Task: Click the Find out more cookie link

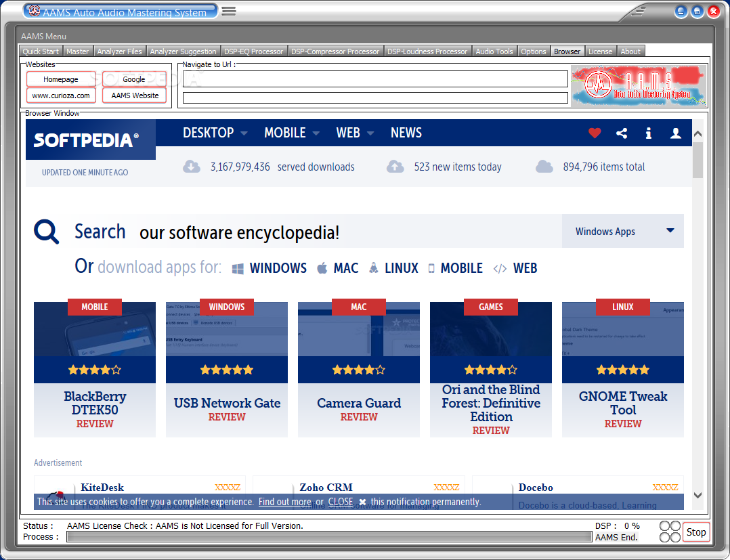Action: (x=285, y=502)
